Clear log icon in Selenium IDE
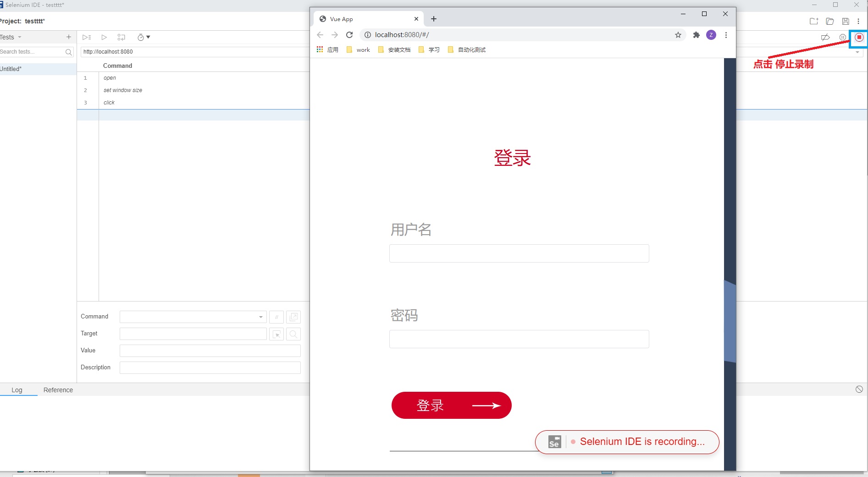The image size is (868, 477). [859, 389]
